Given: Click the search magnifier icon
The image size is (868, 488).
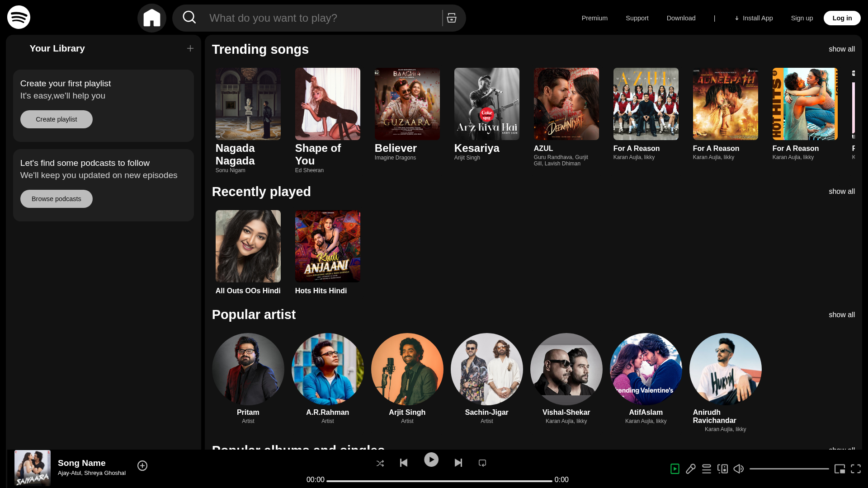Looking at the screenshot, I should tap(189, 18).
